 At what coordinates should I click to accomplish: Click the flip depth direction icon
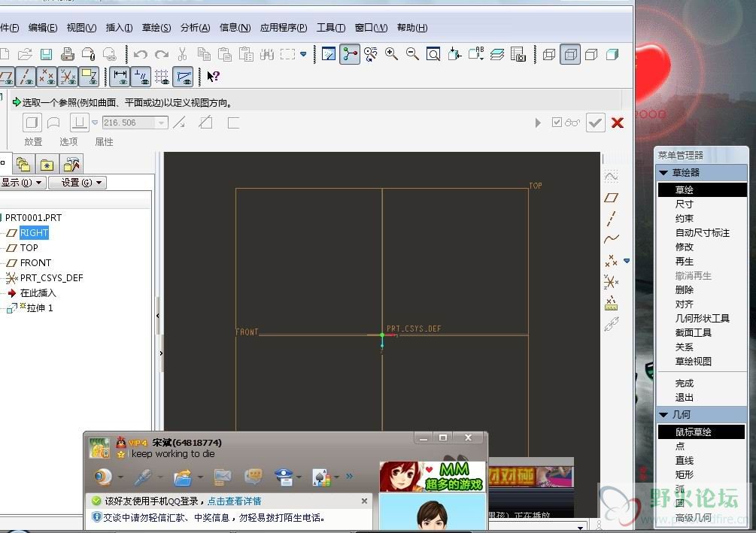[179, 123]
